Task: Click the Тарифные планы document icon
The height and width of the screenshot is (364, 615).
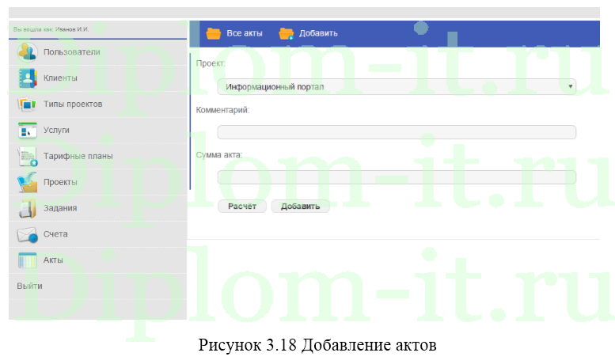Action: [x=28, y=157]
